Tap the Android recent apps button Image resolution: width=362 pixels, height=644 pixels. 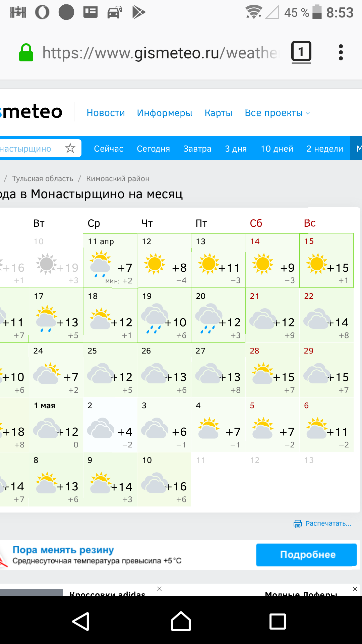[278, 621]
